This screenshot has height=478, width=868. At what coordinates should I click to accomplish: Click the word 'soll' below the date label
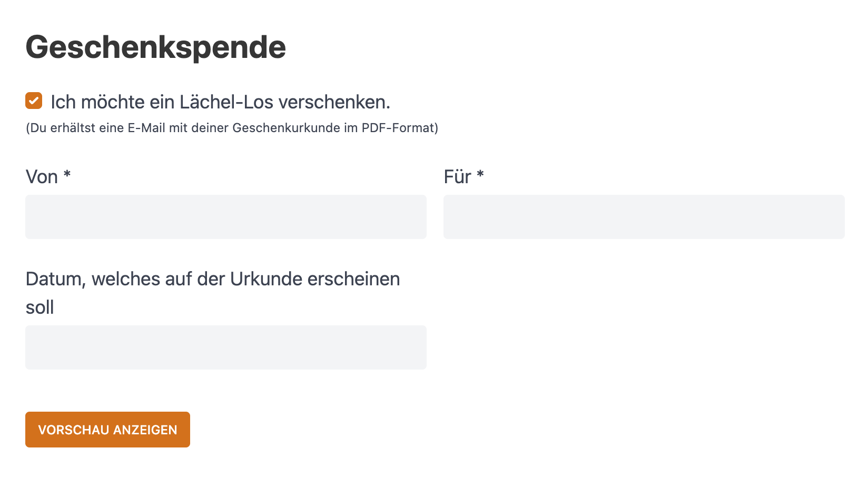(40, 307)
